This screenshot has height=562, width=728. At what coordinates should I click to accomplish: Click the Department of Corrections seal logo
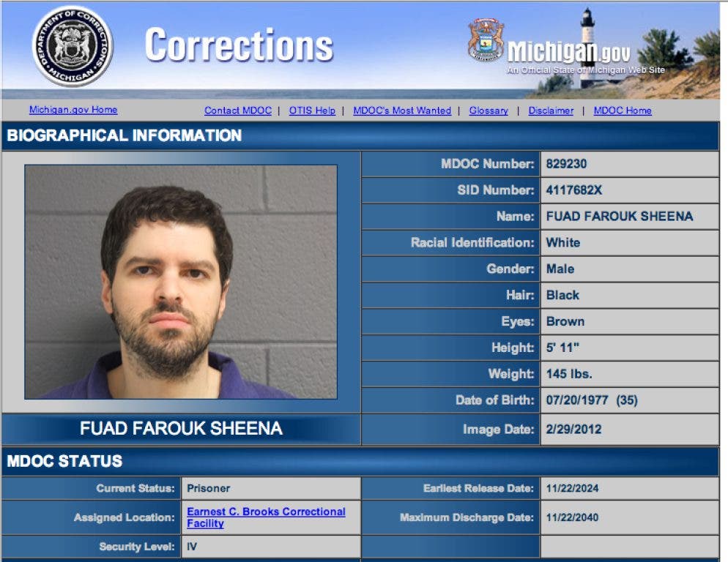[73, 46]
